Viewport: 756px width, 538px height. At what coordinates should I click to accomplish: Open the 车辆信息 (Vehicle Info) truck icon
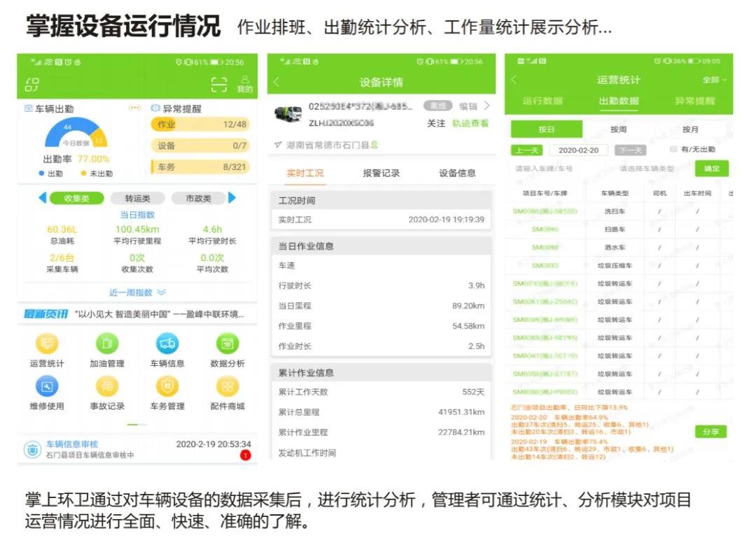point(167,344)
